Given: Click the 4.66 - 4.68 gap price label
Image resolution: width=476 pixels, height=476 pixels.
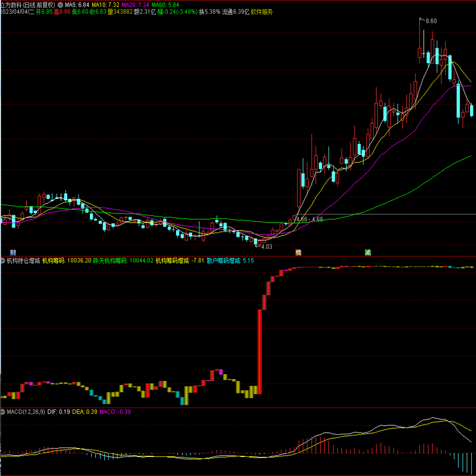Looking at the screenshot, I should [x=309, y=219].
